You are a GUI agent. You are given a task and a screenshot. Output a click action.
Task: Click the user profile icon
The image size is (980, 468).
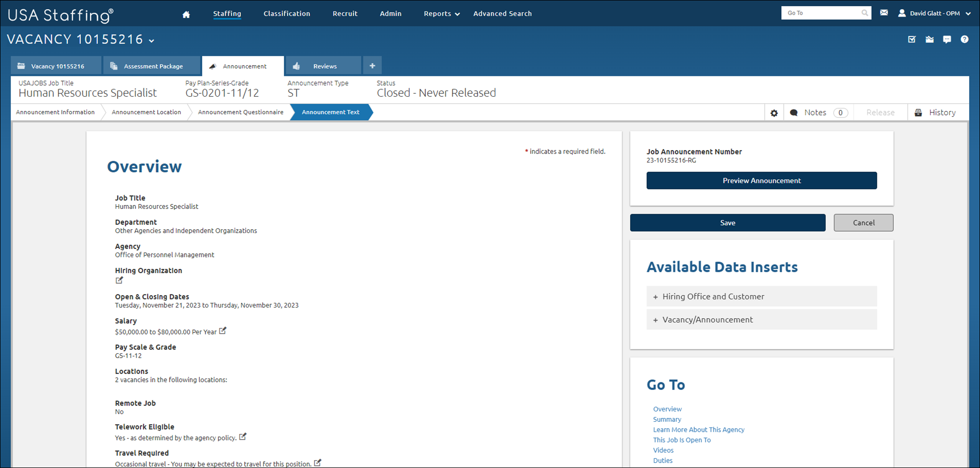(902, 13)
